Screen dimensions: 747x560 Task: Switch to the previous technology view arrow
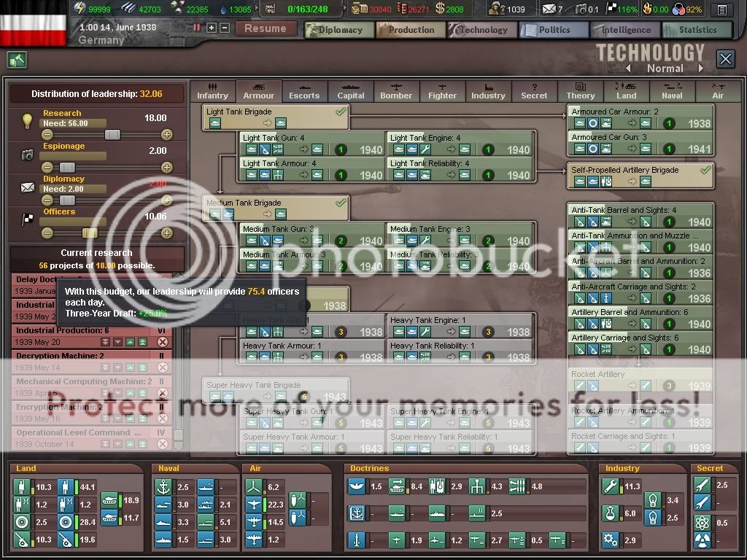pos(628,69)
